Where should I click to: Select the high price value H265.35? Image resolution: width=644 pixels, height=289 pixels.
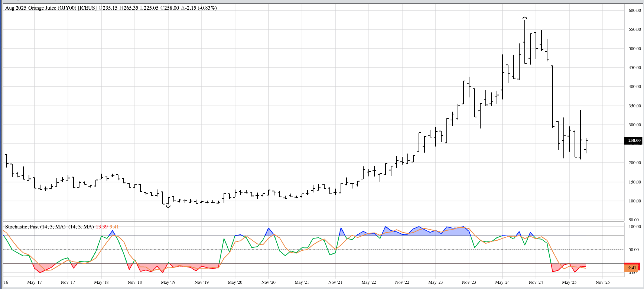(129, 8)
